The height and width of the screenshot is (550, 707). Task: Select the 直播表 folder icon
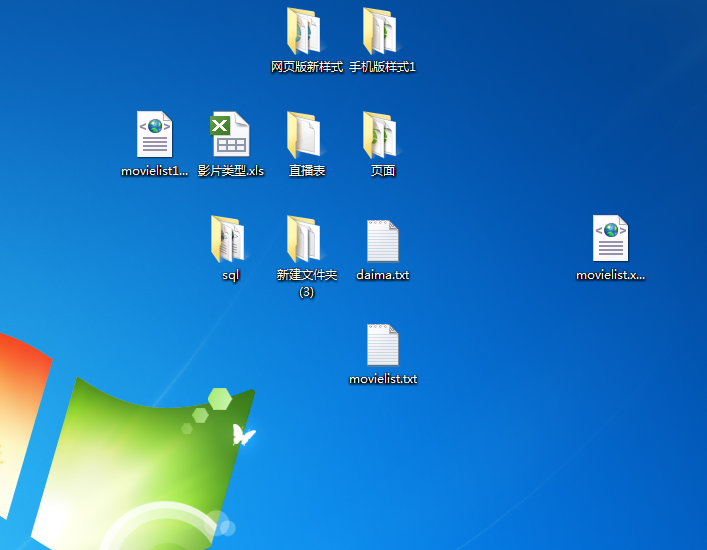point(303,135)
